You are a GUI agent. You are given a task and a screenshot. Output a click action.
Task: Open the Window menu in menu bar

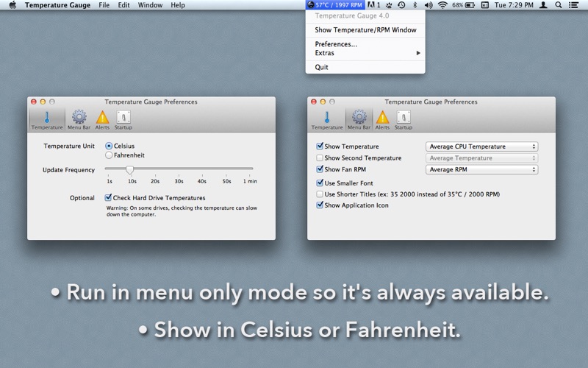tap(150, 5)
